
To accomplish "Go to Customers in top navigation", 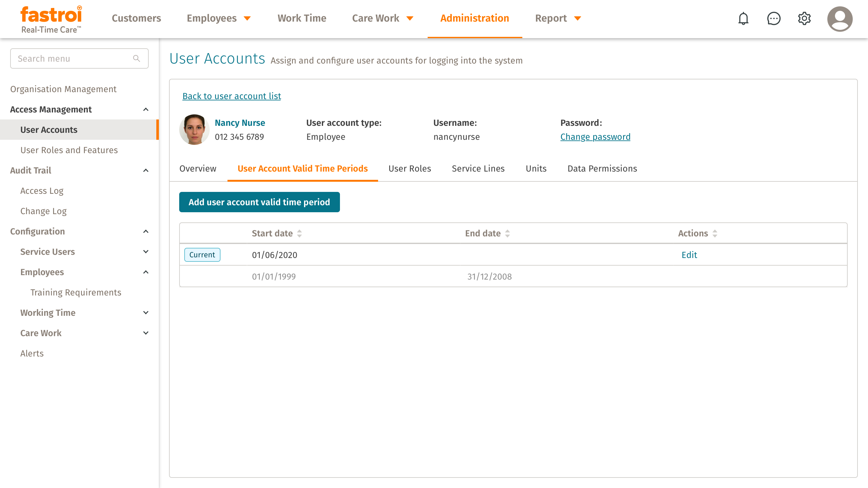I will click(x=136, y=18).
